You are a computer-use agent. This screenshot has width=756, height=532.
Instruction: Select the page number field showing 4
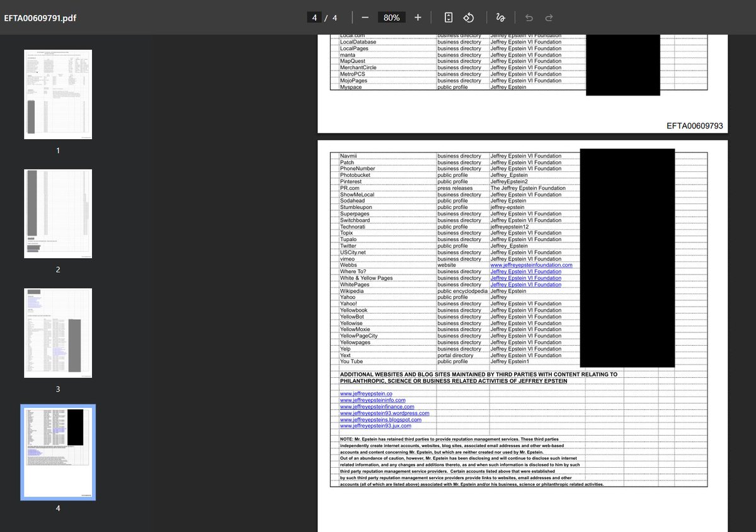314,18
